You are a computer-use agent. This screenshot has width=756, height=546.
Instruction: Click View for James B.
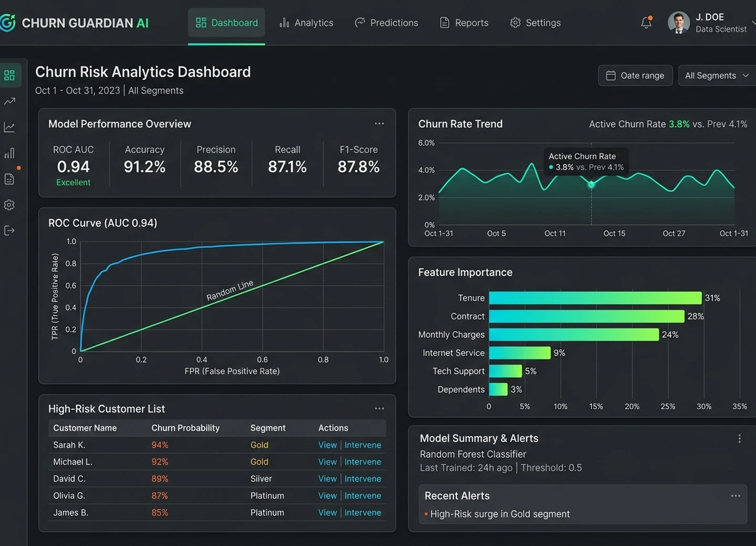pos(328,512)
